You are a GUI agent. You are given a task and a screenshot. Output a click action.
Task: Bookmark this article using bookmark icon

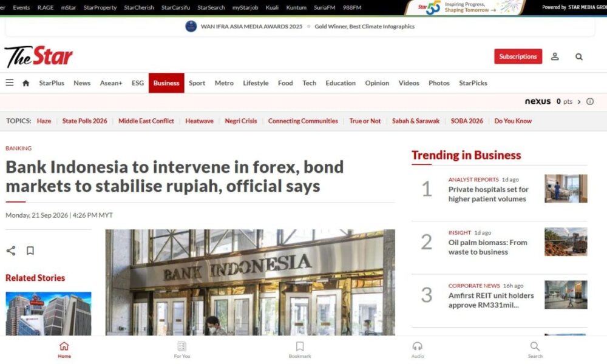pyautogui.click(x=30, y=251)
